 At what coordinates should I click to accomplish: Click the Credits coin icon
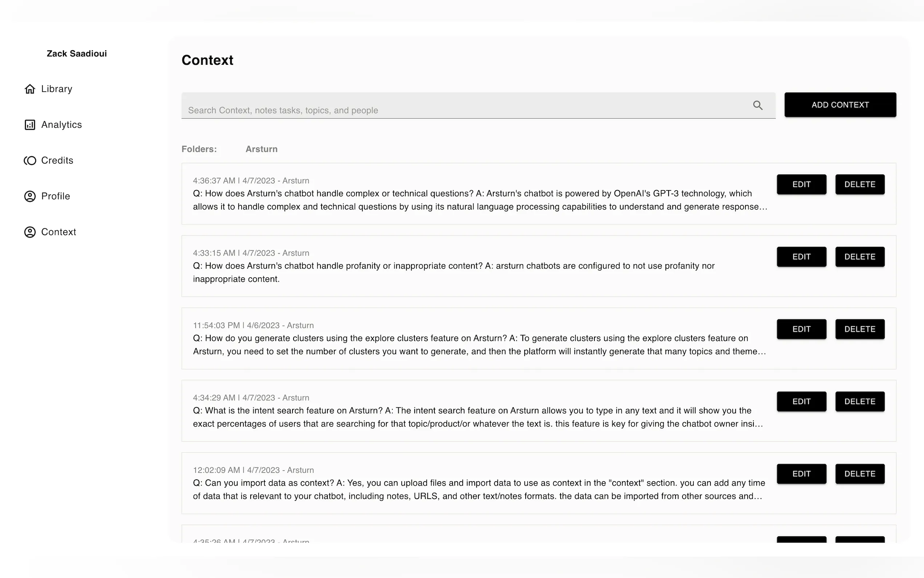(30, 161)
